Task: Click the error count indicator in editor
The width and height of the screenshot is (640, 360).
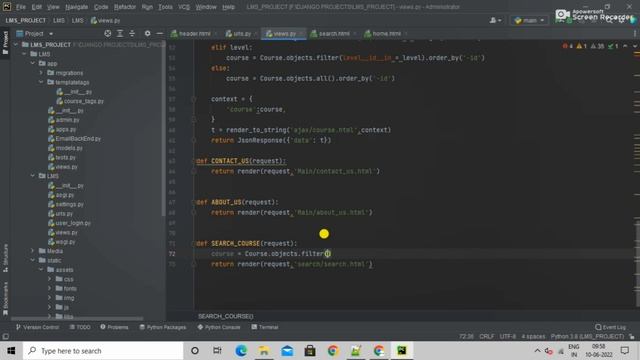Action: click(568, 46)
